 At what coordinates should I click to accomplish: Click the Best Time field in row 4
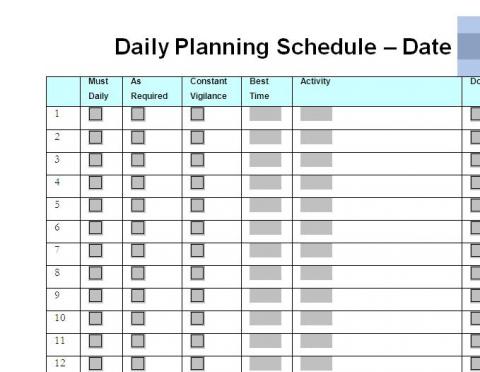(x=265, y=182)
